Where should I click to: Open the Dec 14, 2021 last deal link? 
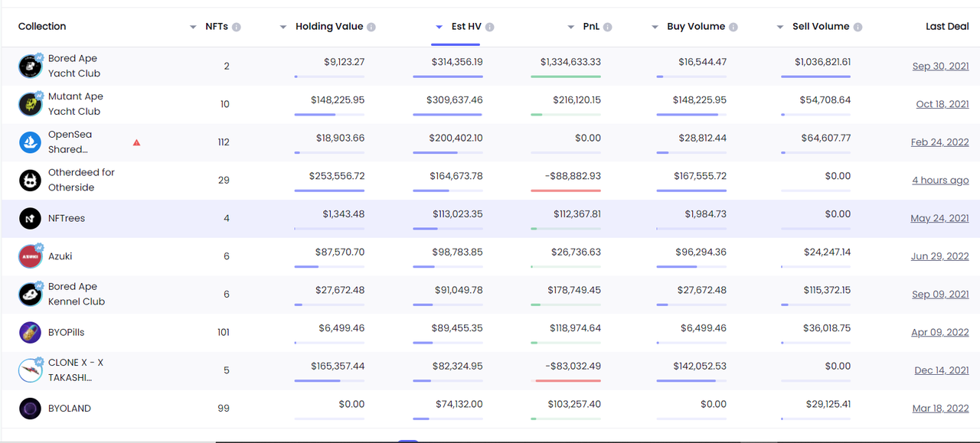942,370
